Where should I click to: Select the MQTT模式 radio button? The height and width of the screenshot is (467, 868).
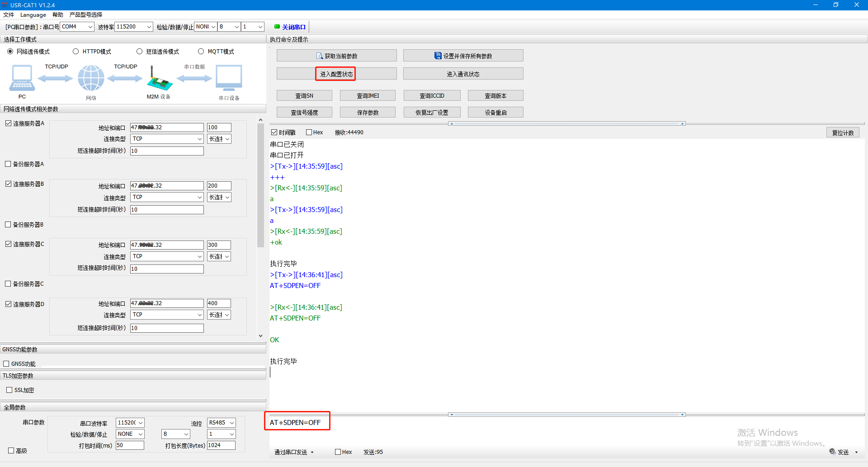(x=201, y=52)
